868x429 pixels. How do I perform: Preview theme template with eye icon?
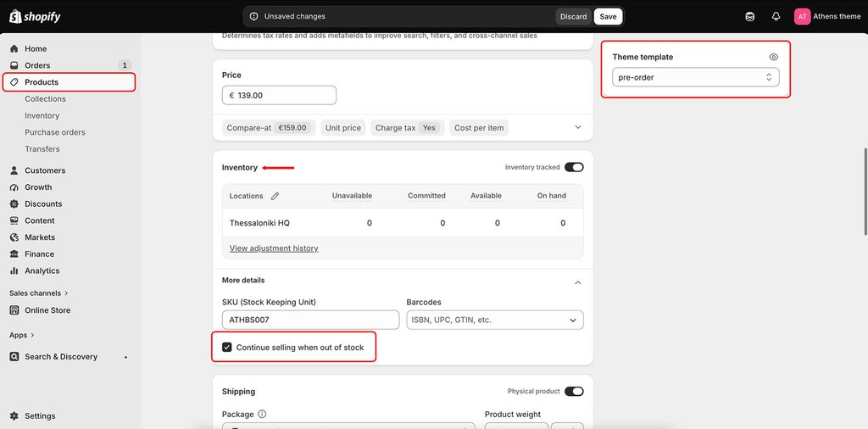point(774,57)
